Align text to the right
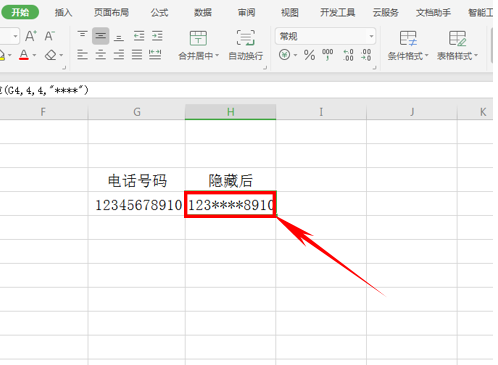 coord(119,55)
